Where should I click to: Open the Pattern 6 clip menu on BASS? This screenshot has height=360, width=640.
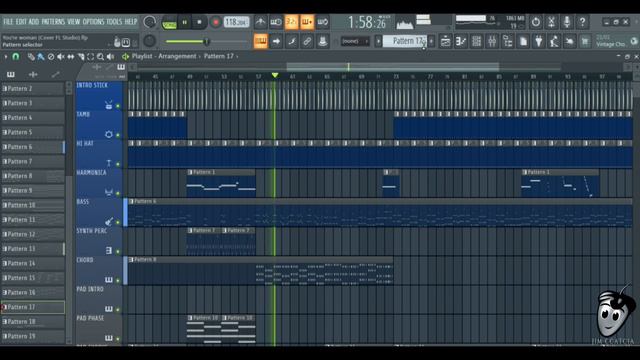(x=131, y=202)
